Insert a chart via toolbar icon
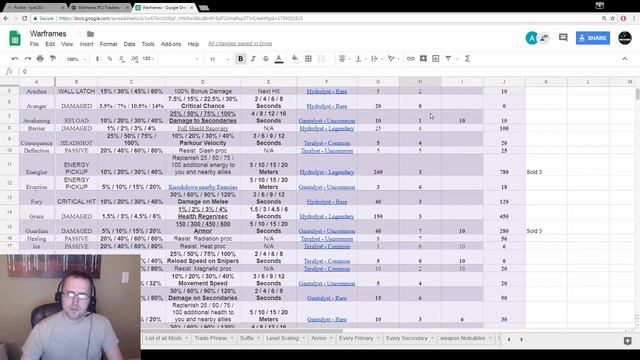 pos(436,59)
